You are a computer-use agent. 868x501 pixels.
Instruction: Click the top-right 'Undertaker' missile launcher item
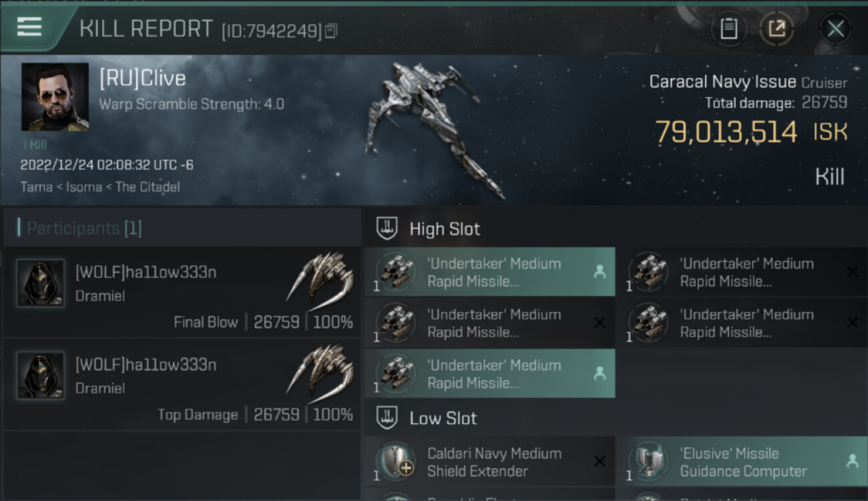click(x=742, y=272)
